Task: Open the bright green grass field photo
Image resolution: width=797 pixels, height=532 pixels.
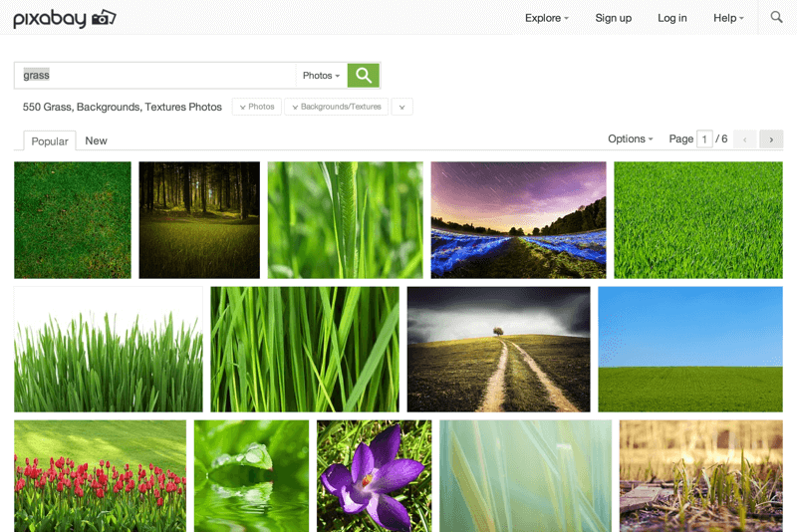Action: click(698, 220)
